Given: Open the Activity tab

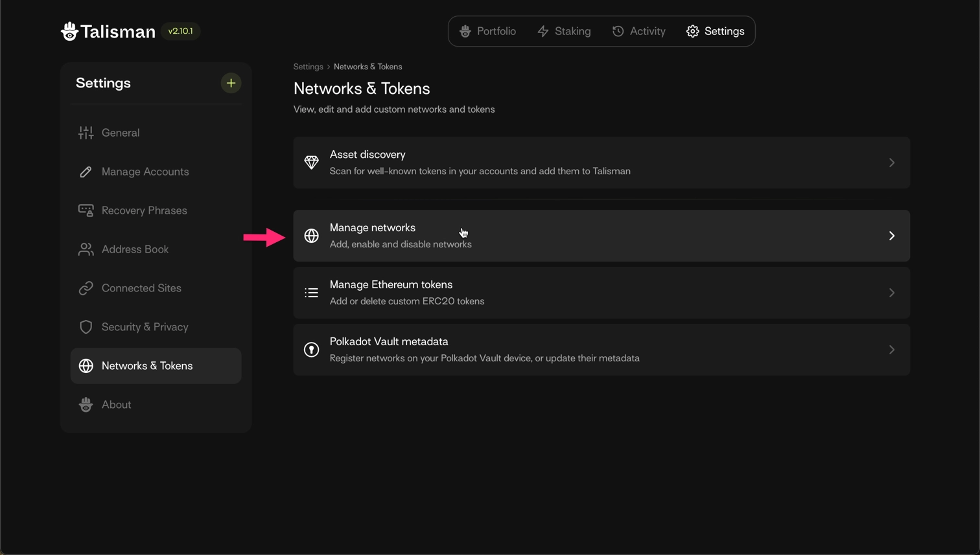Looking at the screenshot, I should coord(639,31).
